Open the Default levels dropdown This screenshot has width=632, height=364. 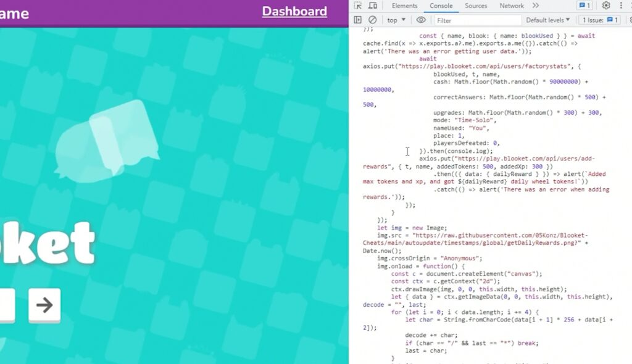[548, 20]
